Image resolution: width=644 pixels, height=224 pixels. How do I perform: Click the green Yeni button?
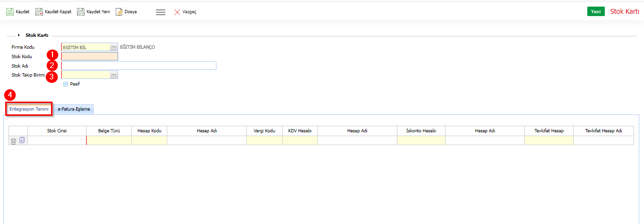pyautogui.click(x=595, y=12)
